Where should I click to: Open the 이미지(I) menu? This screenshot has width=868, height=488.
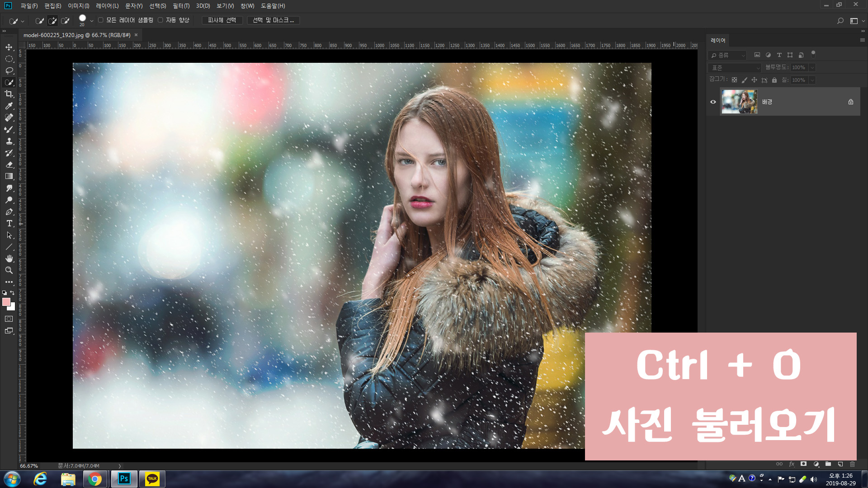(x=78, y=6)
